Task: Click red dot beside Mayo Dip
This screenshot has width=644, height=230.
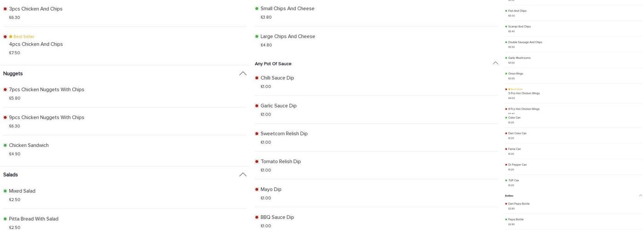Action: pyautogui.click(x=257, y=190)
